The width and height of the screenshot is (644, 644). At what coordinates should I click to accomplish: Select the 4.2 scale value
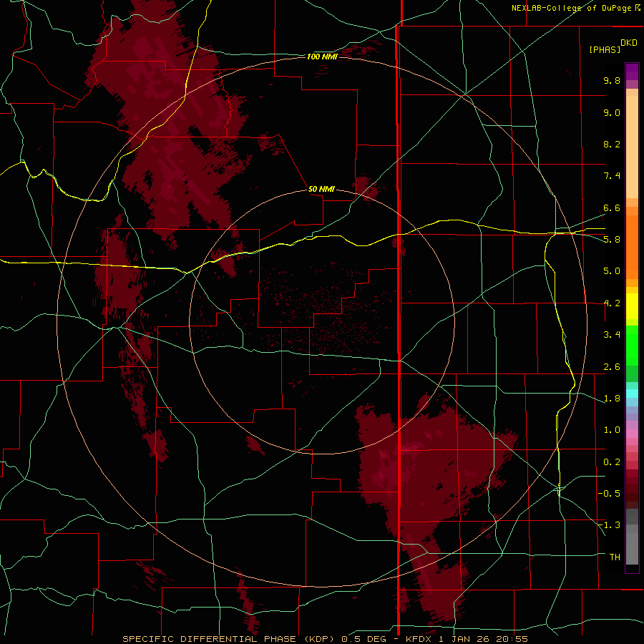(612, 303)
